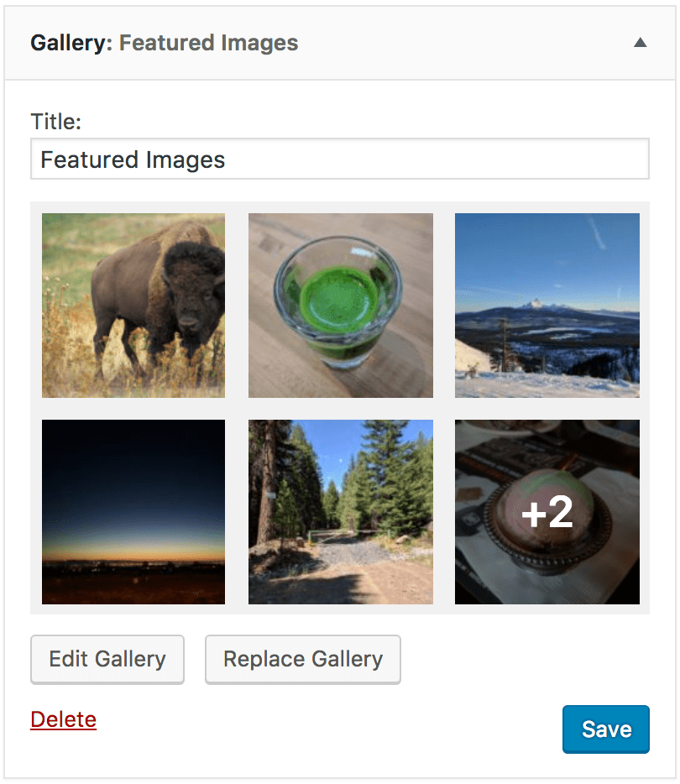Click the bold "Gallery:" widget name in the header

71,43
